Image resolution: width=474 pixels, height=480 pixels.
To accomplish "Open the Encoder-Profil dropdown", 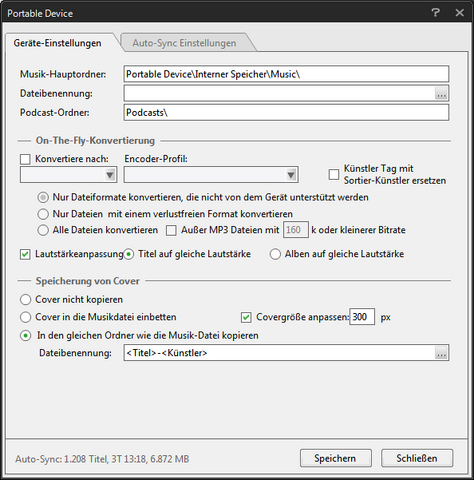I will pos(211,175).
